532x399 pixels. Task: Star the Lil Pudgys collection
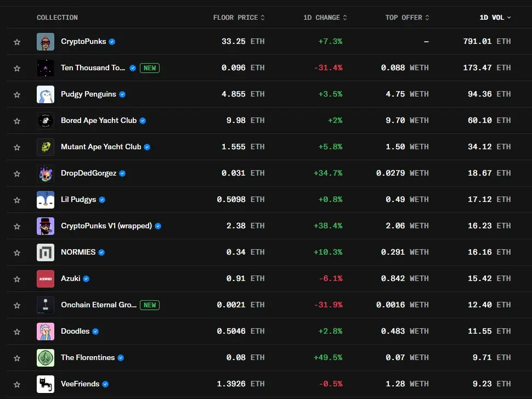click(x=17, y=200)
